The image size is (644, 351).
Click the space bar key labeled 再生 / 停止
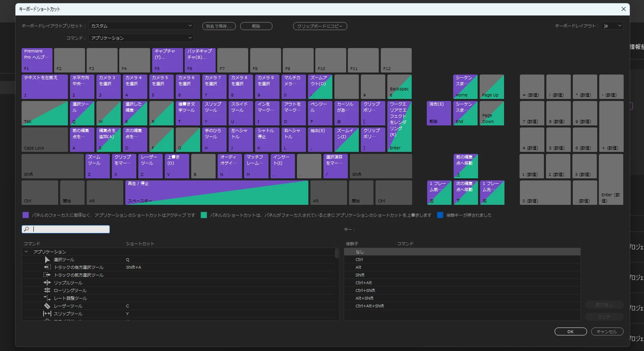coord(217,193)
